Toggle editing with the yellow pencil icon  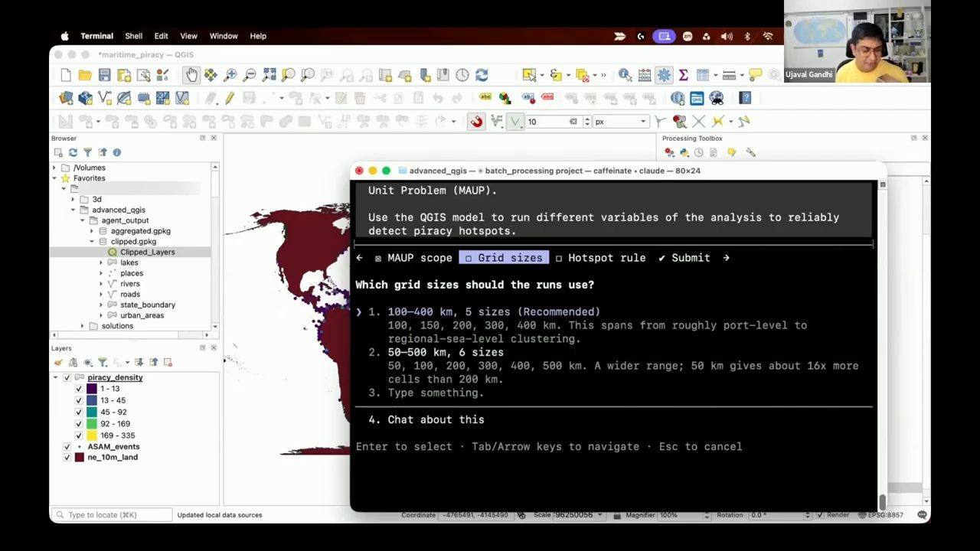pyautogui.click(x=229, y=98)
